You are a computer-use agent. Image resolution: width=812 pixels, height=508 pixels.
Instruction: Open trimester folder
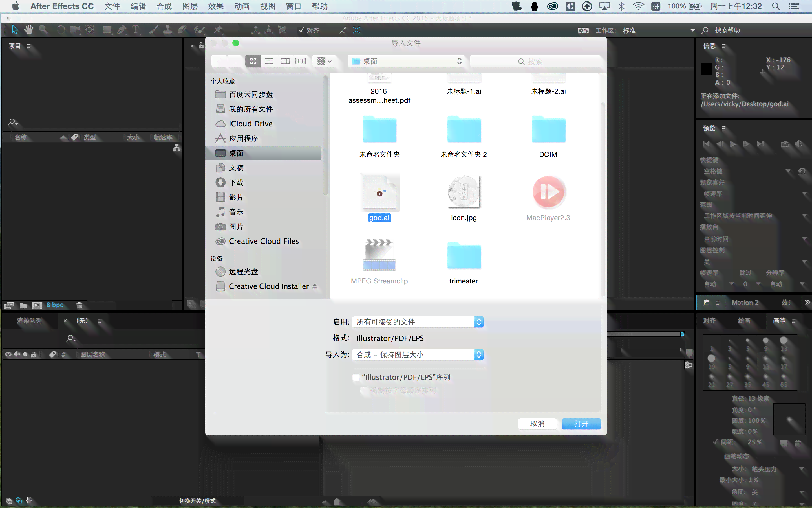(464, 256)
